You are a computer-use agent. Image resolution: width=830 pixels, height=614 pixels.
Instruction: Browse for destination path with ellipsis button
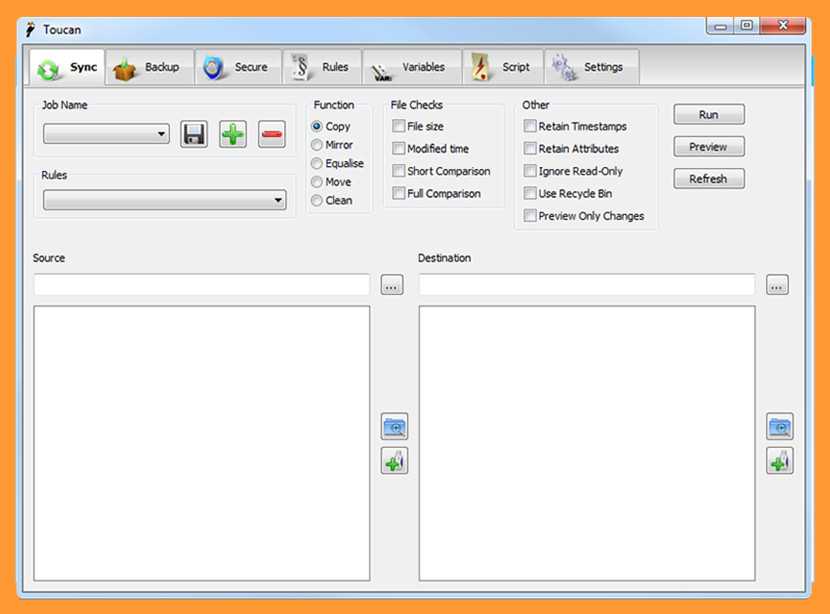point(777,285)
